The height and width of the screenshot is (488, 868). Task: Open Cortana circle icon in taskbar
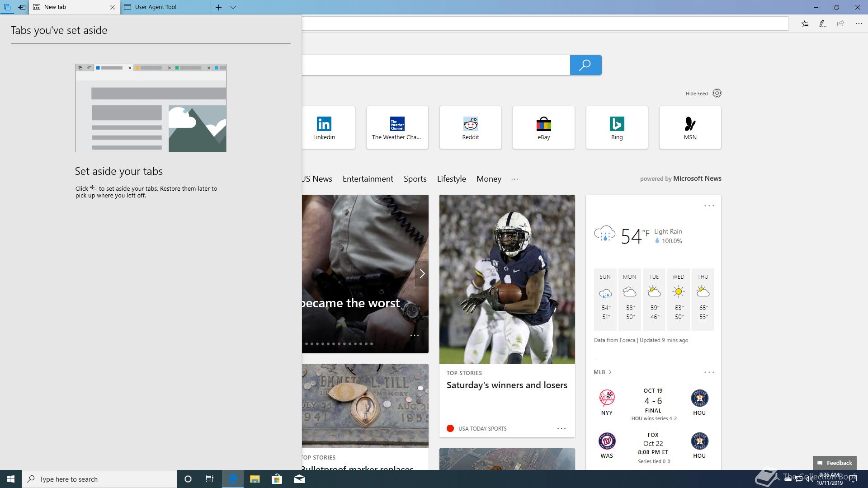(188, 479)
